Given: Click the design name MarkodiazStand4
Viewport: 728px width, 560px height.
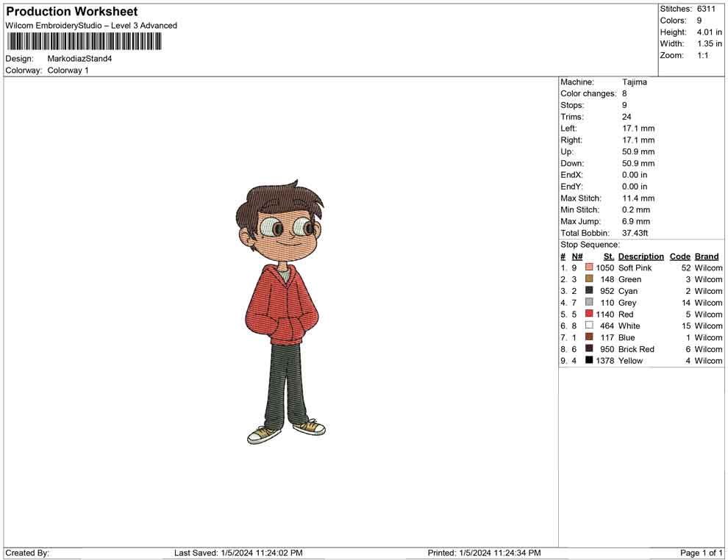Looking at the screenshot, I should click(x=79, y=59).
